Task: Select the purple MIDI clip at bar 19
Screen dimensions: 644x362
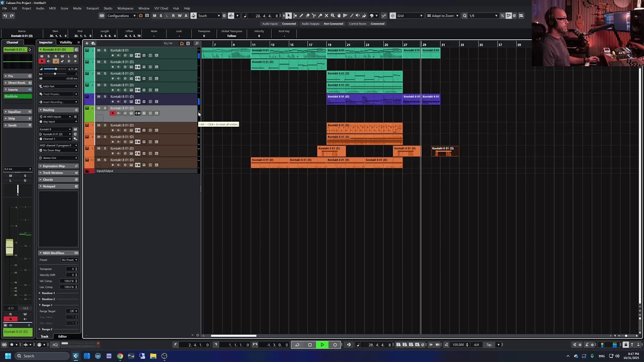Action: [364, 99]
